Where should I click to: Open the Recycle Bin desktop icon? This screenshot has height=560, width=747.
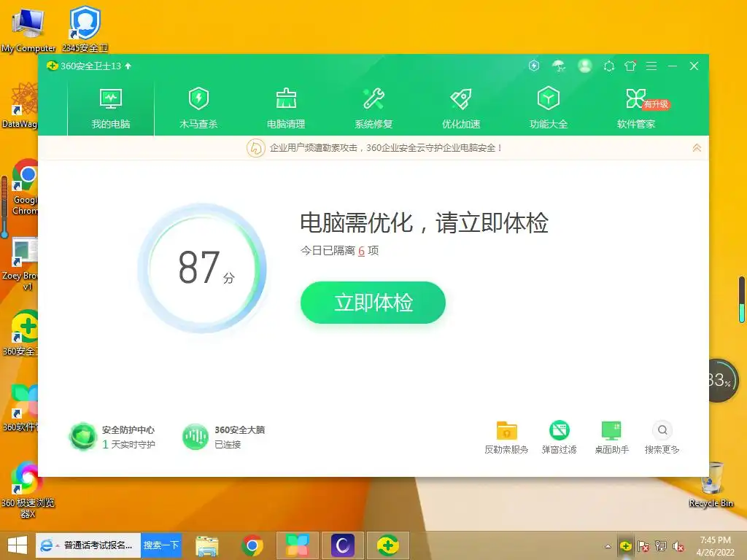tap(711, 485)
